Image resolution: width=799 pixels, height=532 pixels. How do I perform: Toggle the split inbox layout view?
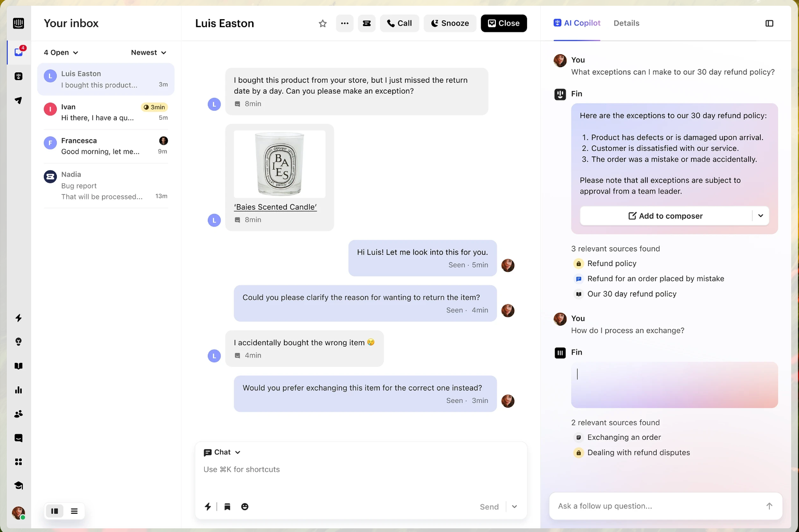tap(54, 511)
